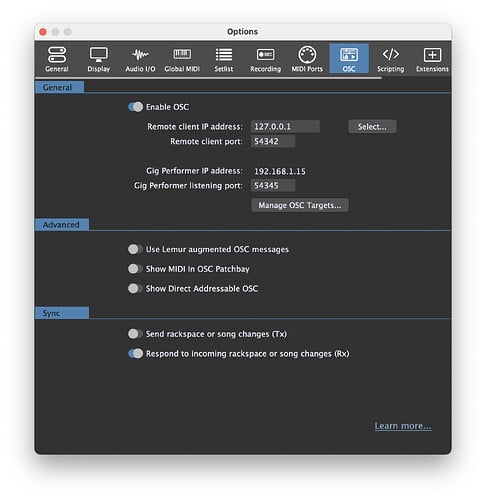Edit the Remote client IP address field

285,127
